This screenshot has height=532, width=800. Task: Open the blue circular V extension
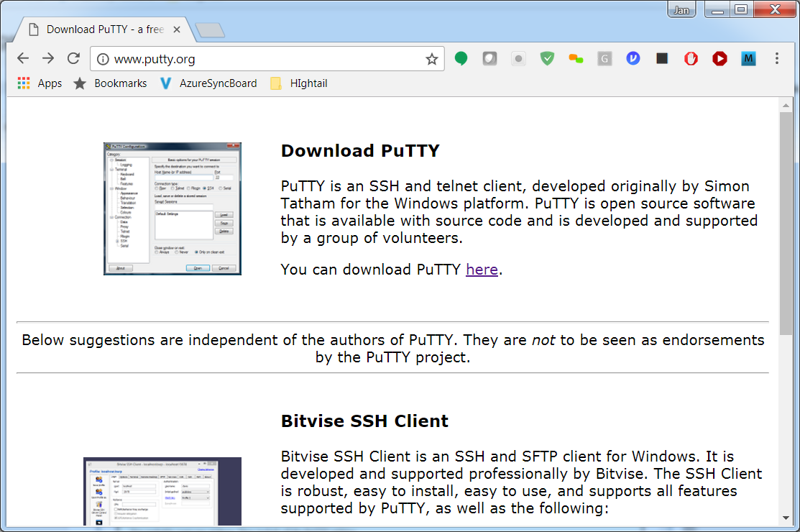[x=633, y=59]
